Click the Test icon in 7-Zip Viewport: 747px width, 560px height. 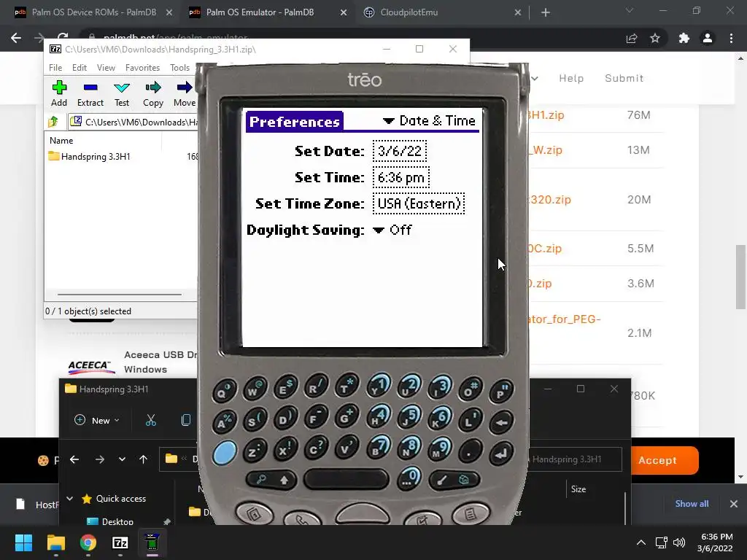[x=122, y=93]
